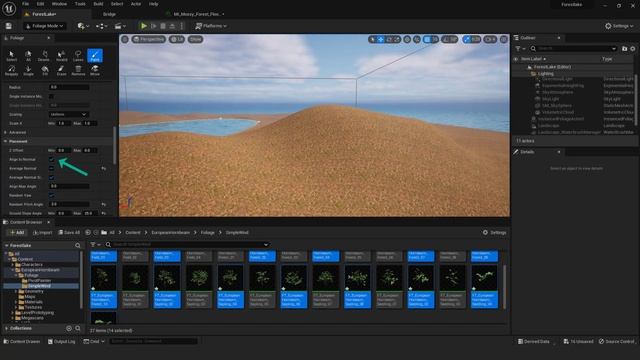
Task: Expand the Characters folder tree node
Action: (13, 264)
